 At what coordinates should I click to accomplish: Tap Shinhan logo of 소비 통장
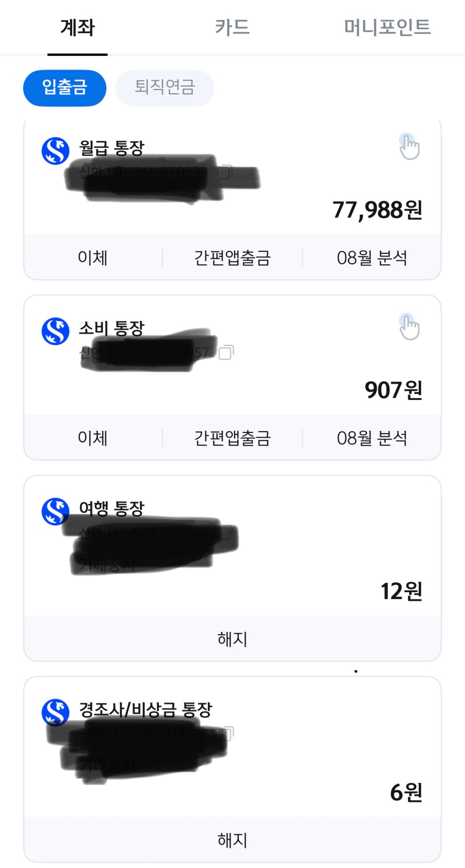pos(56,331)
